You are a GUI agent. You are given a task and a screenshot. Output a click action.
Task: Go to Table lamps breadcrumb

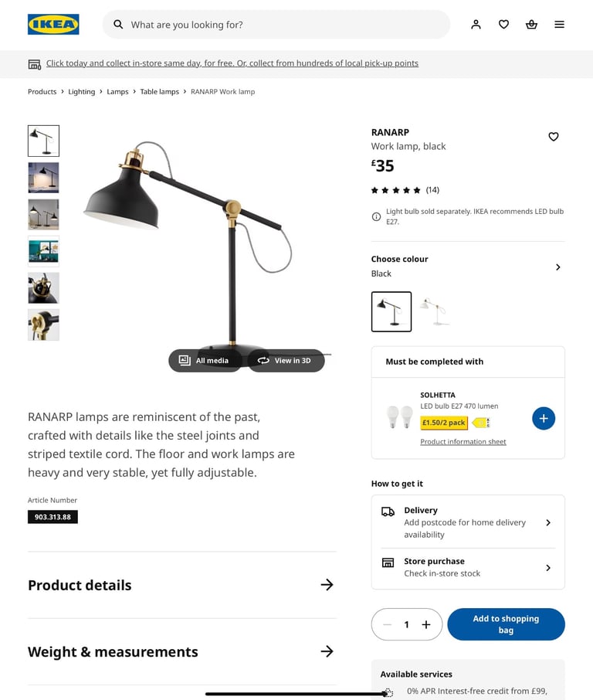pyautogui.click(x=159, y=91)
